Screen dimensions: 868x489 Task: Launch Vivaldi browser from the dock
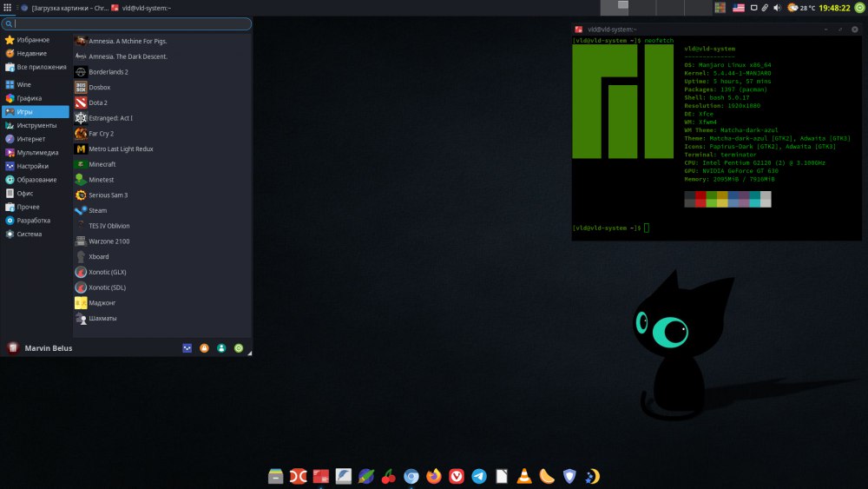tap(457, 476)
